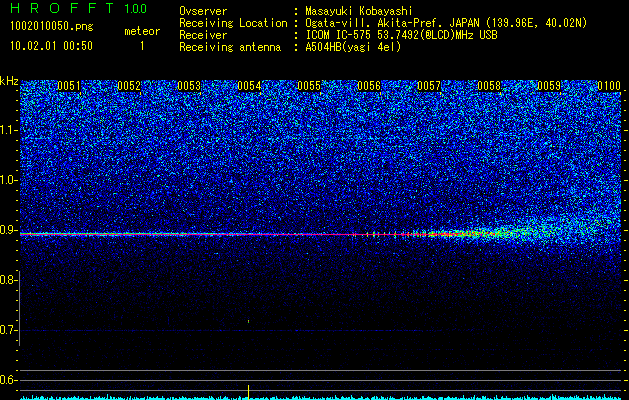Image resolution: width=629 pixels, height=400 pixels.
Task: Click the 1.0 kHz axis label
Action: 7,181
